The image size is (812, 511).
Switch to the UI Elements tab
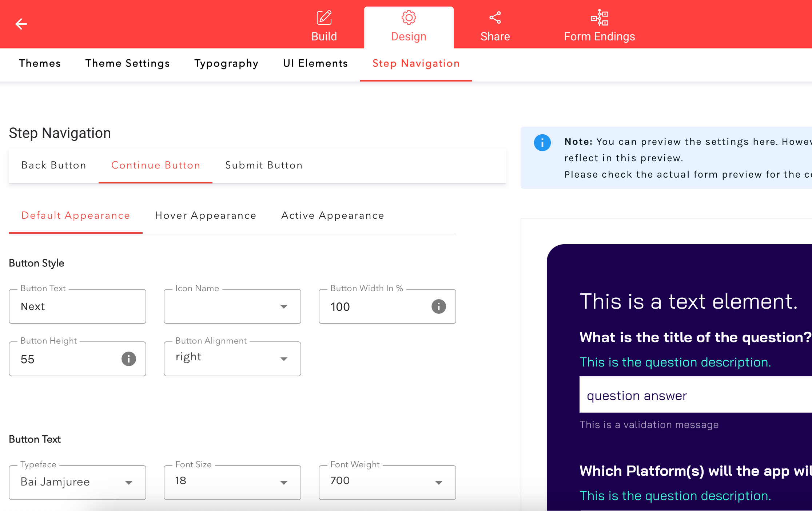(x=315, y=63)
